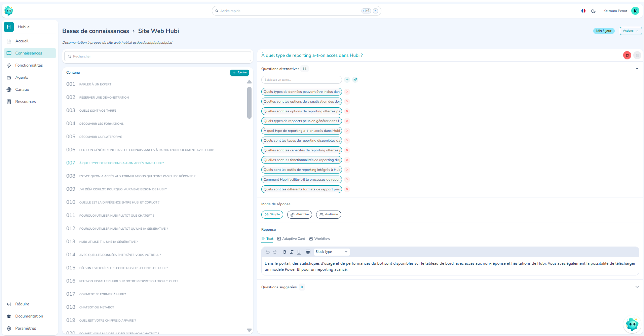Insert table from editor toolbar
Image resolution: width=644 pixels, height=336 pixels.
click(308, 252)
